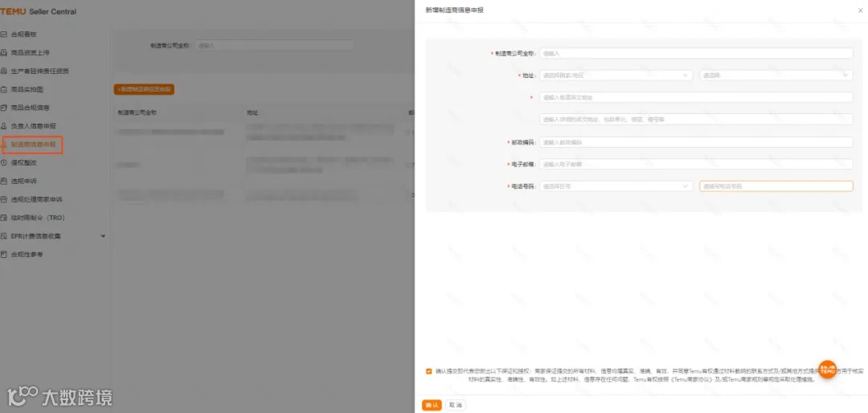Open the country/region dropdown for 地址
Viewport: 868px width, 413px height.
coord(616,76)
